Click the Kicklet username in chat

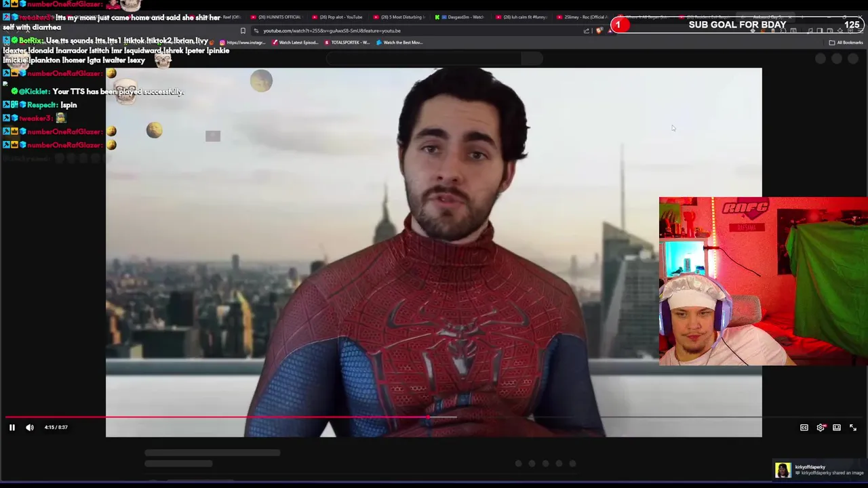(x=34, y=91)
